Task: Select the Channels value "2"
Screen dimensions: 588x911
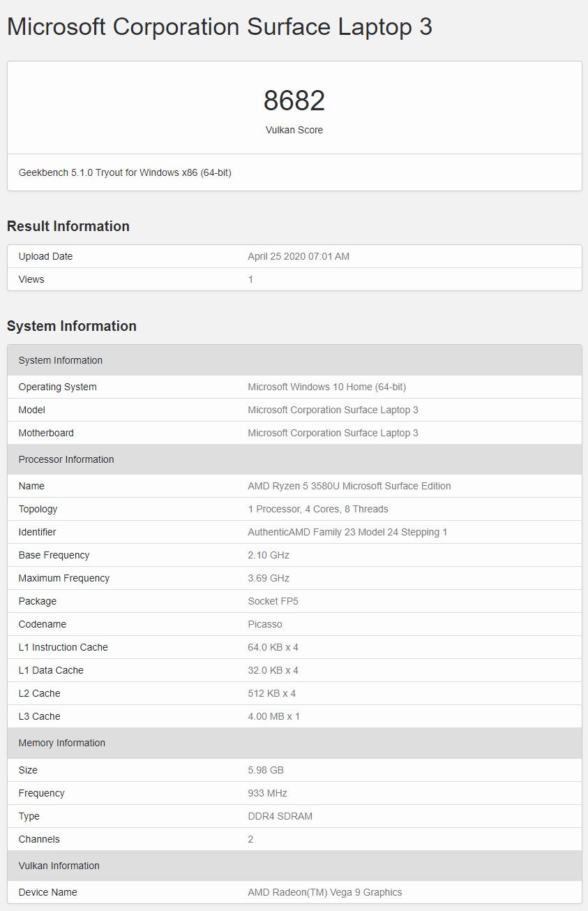Action: point(251,839)
